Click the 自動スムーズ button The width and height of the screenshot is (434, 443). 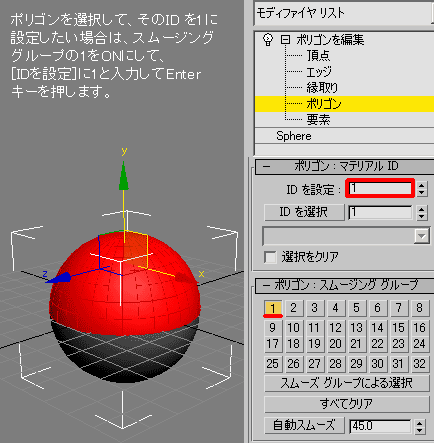coord(304,425)
